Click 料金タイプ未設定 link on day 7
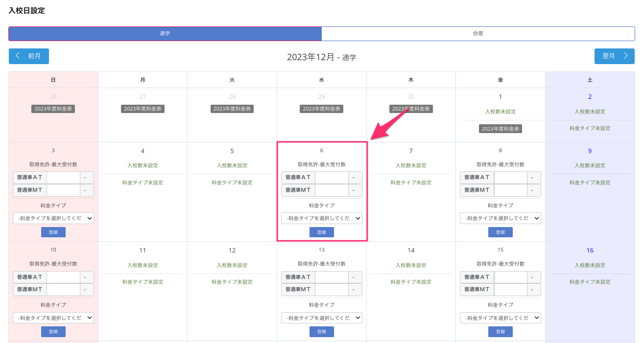The height and width of the screenshot is (343, 644). [x=411, y=183]
